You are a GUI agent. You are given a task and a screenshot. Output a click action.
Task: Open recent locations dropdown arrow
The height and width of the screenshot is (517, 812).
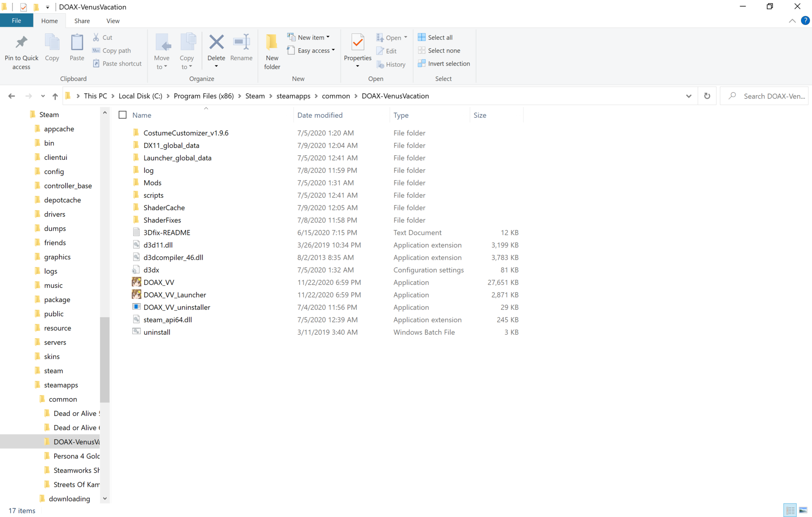coord(43,96)
